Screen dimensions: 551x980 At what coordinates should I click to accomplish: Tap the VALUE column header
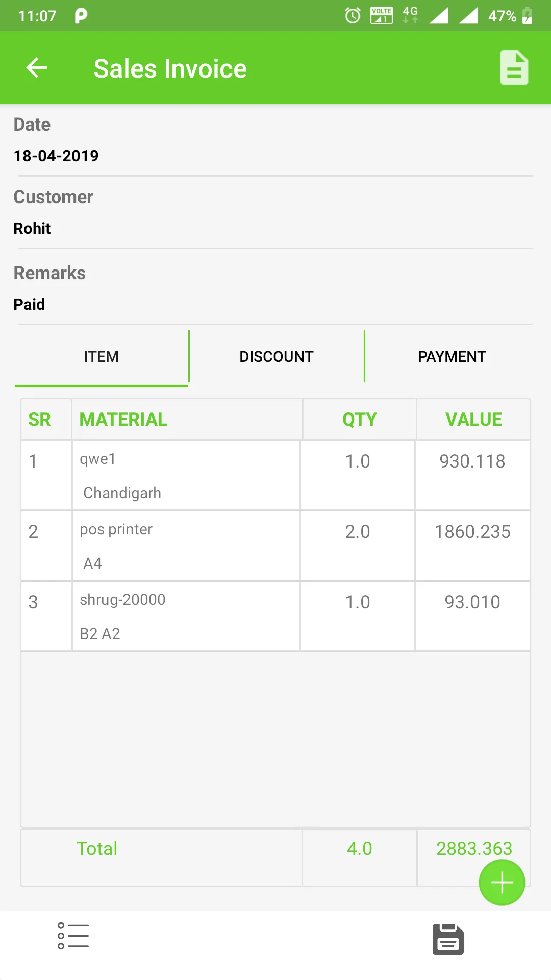pyautogui.click(x=473, y=420)
